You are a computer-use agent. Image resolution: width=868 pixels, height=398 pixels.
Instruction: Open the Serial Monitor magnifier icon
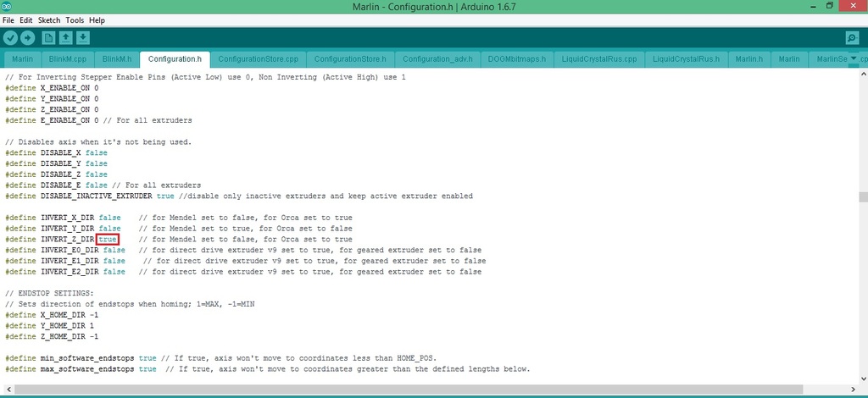tap(852, 38)
